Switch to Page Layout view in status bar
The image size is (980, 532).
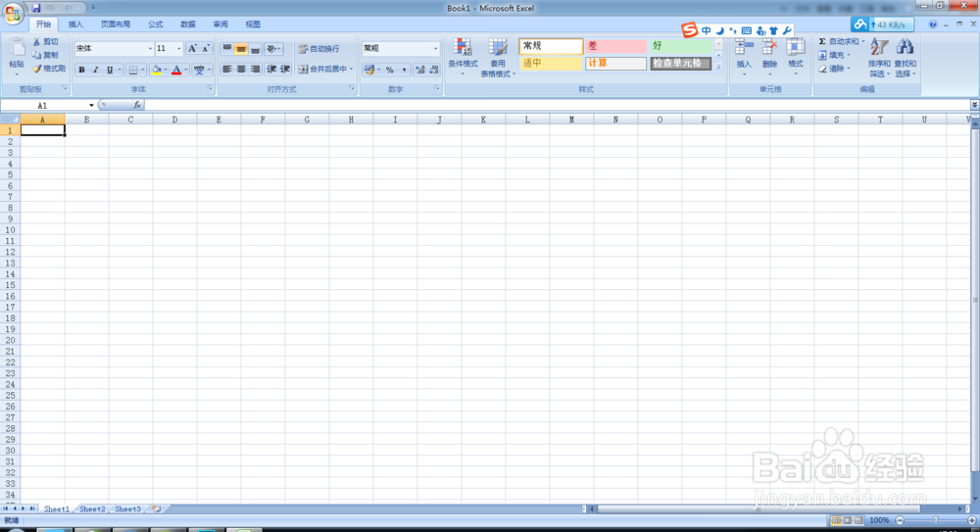[848, 520]
